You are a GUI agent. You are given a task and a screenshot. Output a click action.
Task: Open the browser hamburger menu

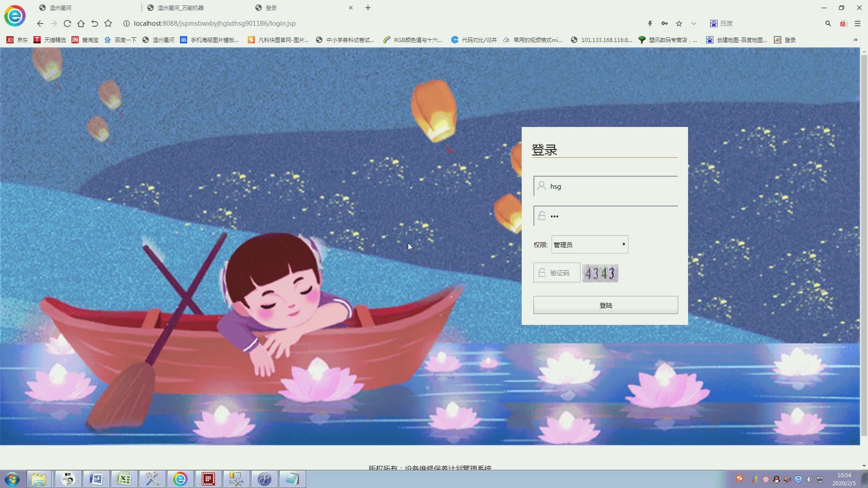(857, 23)
